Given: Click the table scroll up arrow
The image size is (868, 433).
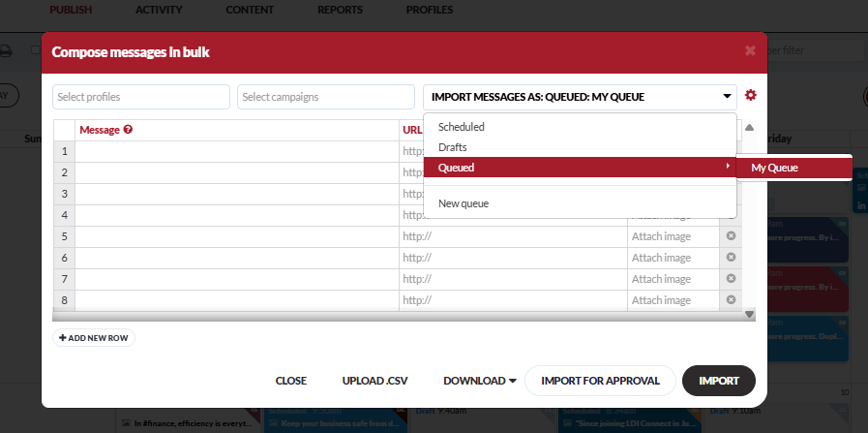Looking at the screenshot, I should coord(750,128).
